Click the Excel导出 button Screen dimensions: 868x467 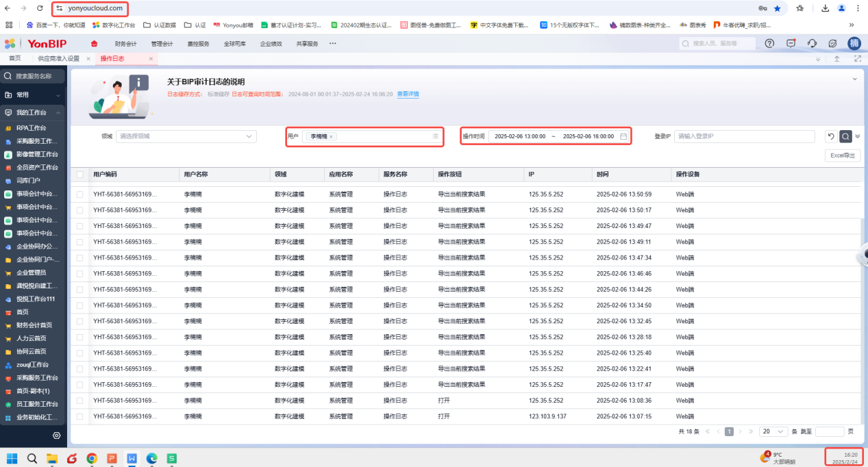point(842,155)
